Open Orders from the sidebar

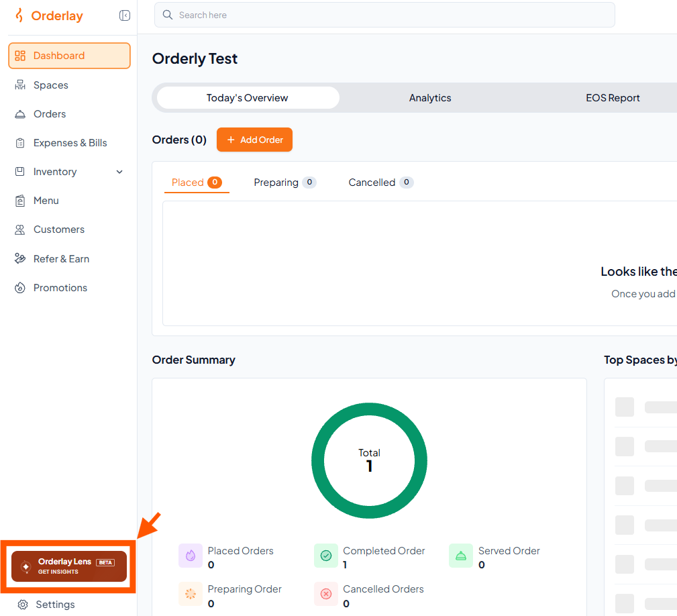click(50, 114)
